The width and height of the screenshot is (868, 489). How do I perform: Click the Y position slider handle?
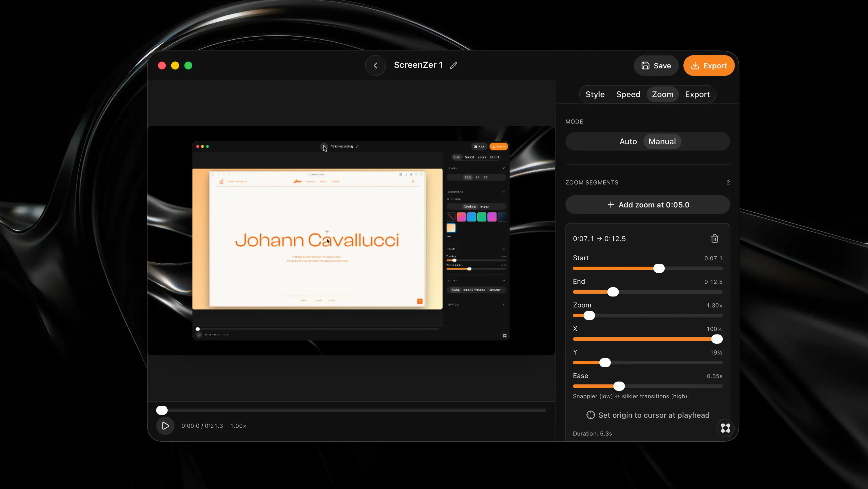[x=605, y=363]
